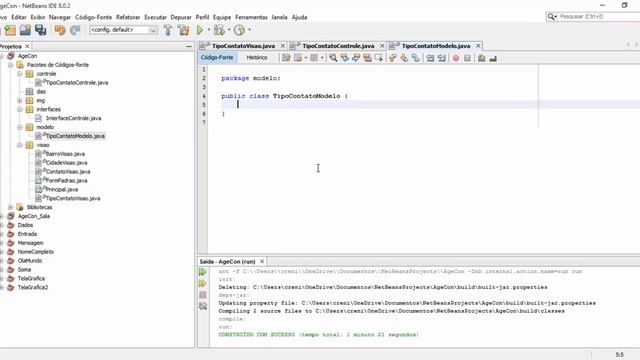Click on code line 'package modelo;'
640x360 pixels.
tap(251, 78)
